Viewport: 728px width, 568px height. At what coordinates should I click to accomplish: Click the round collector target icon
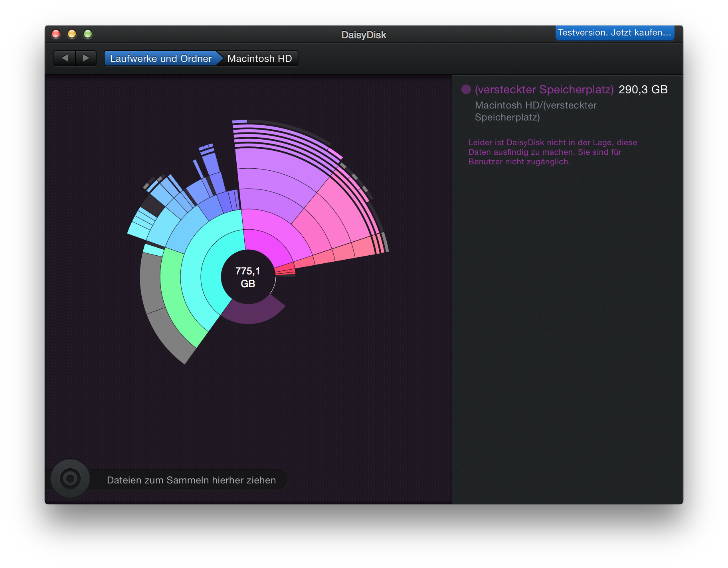pos(70,478)
